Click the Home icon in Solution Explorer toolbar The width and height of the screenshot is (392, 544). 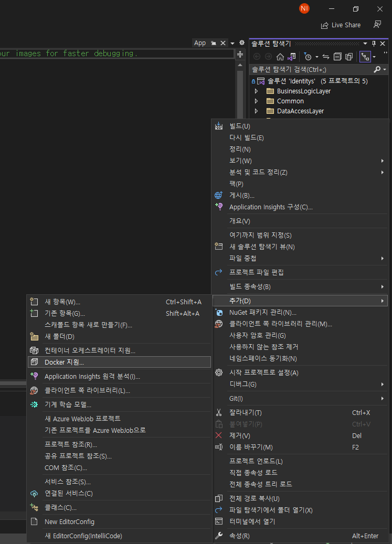(x=280, y=57)
